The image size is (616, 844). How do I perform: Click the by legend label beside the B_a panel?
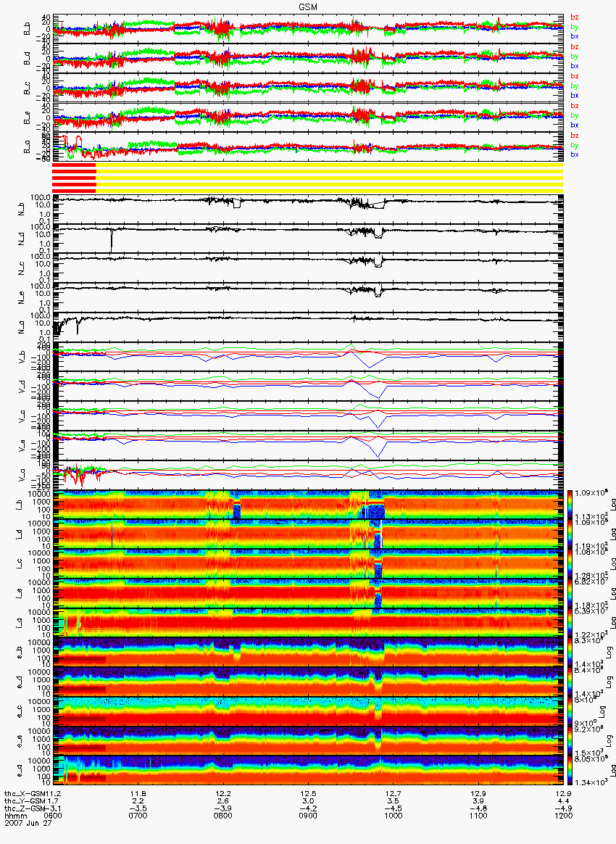[x=574, y=145]
